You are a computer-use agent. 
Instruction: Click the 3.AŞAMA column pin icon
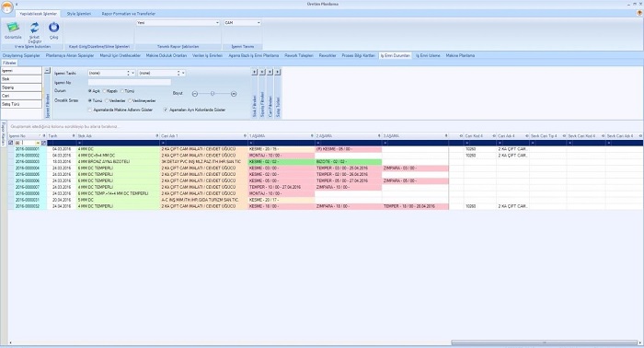pos(446,136)
